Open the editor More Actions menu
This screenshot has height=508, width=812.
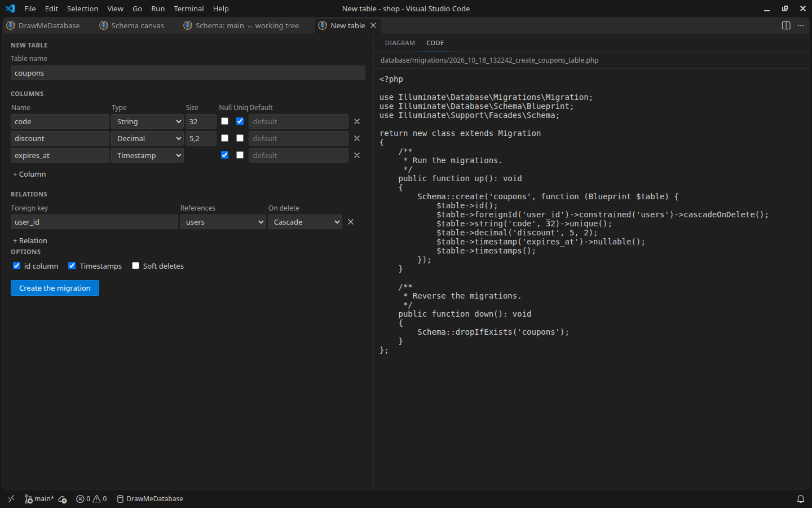click(801, 26)
